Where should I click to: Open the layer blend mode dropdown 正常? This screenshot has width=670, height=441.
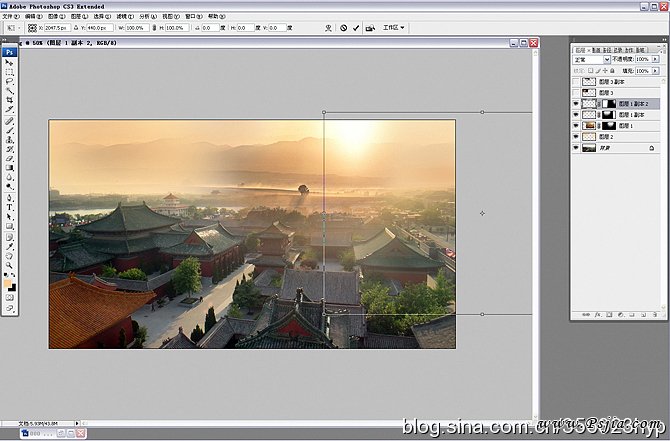(592, 60)
